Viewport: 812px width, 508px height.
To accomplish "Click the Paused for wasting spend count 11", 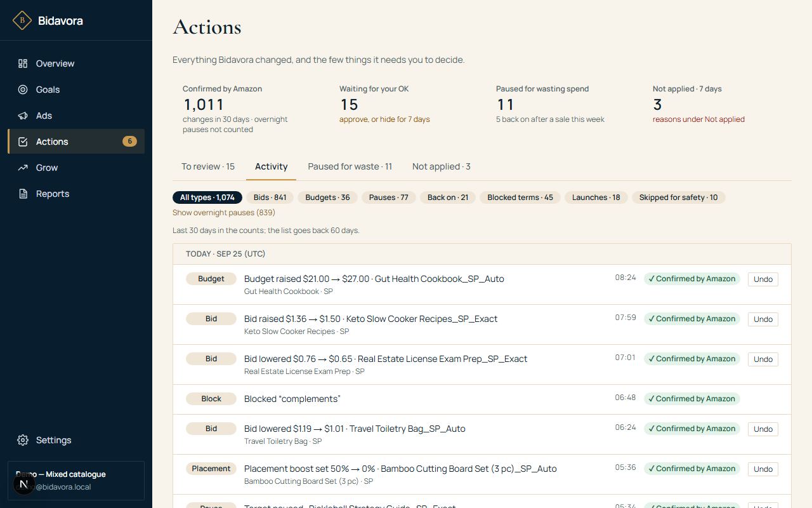I will click(x=505, y=105).
